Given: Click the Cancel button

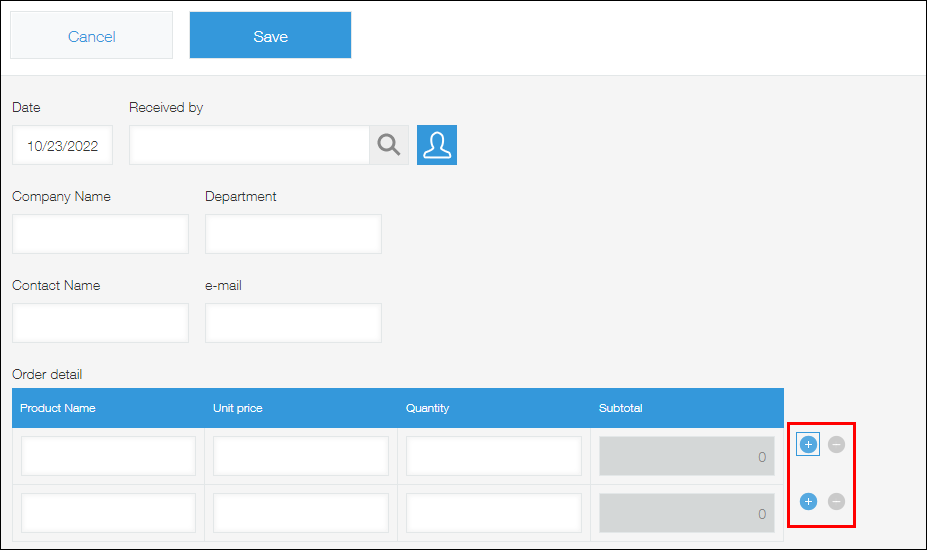Looking at the screenshot, I should [92, 36].
